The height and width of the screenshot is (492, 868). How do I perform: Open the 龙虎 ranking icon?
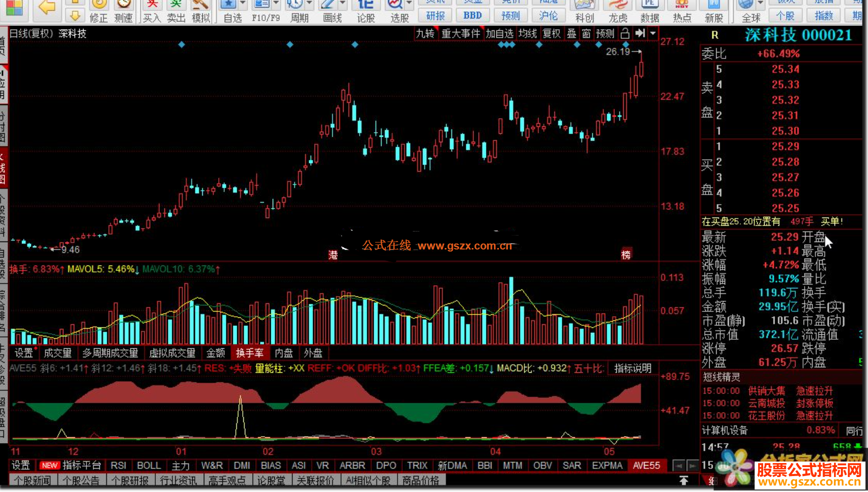coord(618,11)
